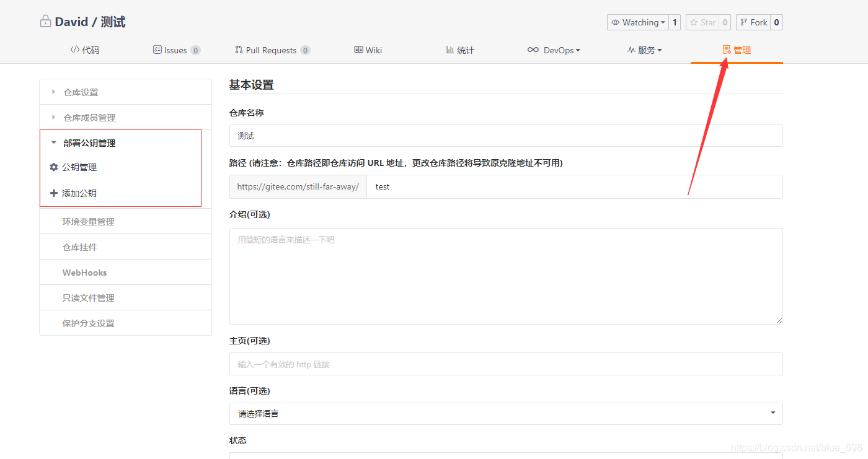The width and height of the screenshot is (868, 459).
Task: Click the gear icon beside 公钥管理
Action: (54, 167)
